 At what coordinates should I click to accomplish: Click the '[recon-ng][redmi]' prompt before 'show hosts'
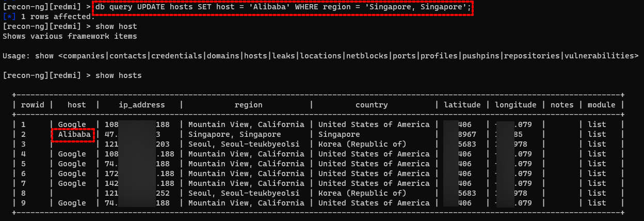pyautogui.click(x=42, y=75)
